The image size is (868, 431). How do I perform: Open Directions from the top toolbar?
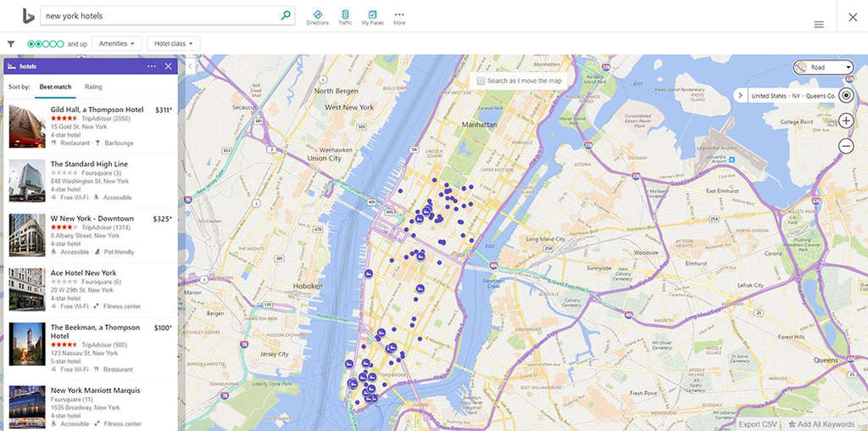pyautogui.click(x=317, y=17)
